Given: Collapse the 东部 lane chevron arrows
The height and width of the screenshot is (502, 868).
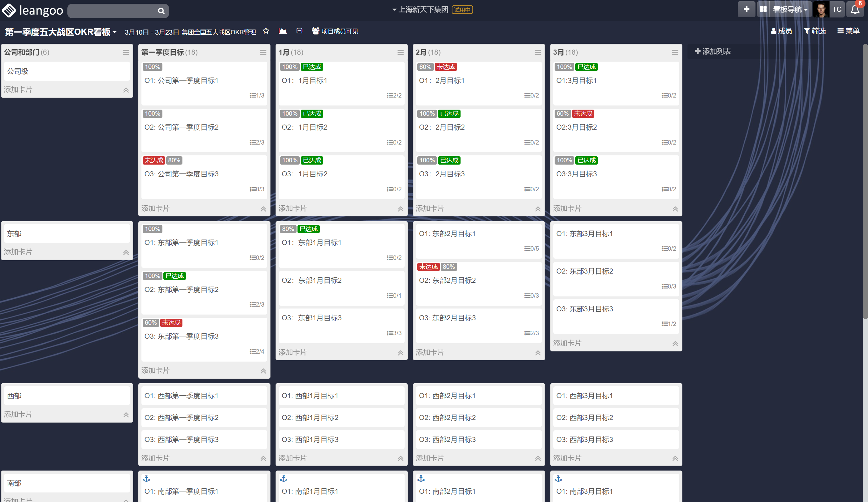Looking at the screenshot, I should click(126, 252).
